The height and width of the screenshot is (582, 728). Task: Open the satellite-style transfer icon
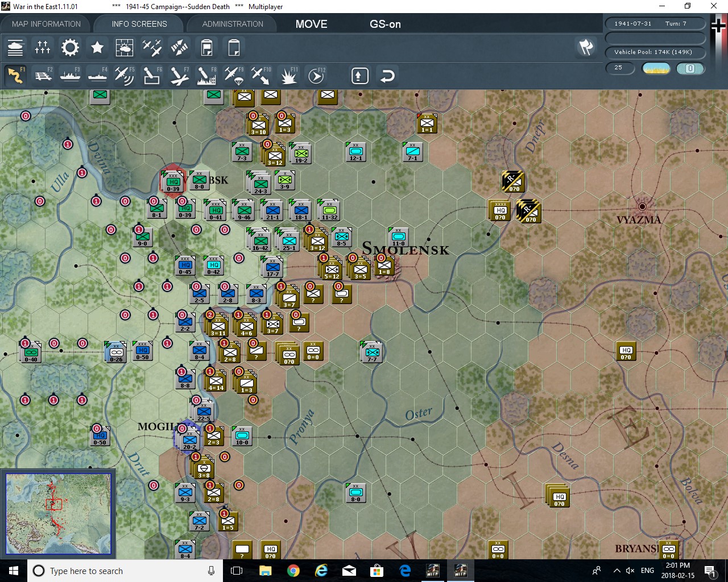[179, 48]
